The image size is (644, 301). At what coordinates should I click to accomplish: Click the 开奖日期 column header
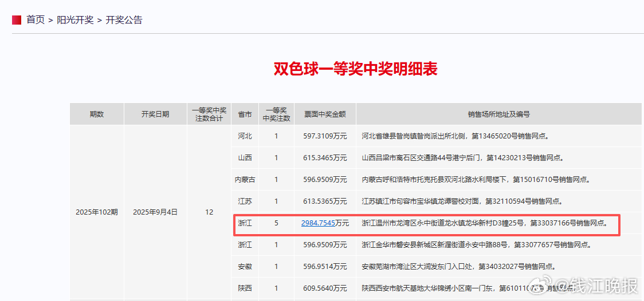155,114
